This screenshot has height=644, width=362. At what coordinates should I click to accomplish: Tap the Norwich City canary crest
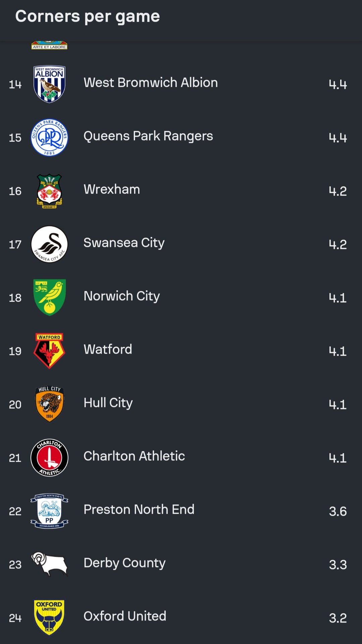click(49, 297)
